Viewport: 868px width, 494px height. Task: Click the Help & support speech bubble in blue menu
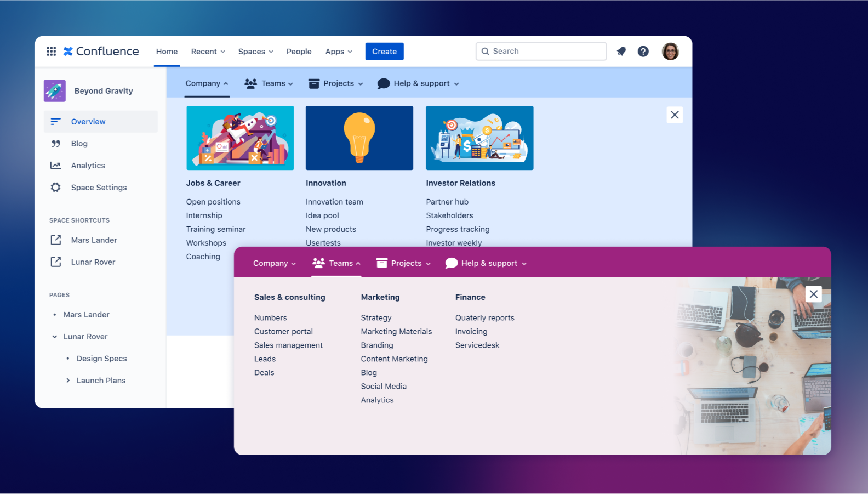(384, 83)
